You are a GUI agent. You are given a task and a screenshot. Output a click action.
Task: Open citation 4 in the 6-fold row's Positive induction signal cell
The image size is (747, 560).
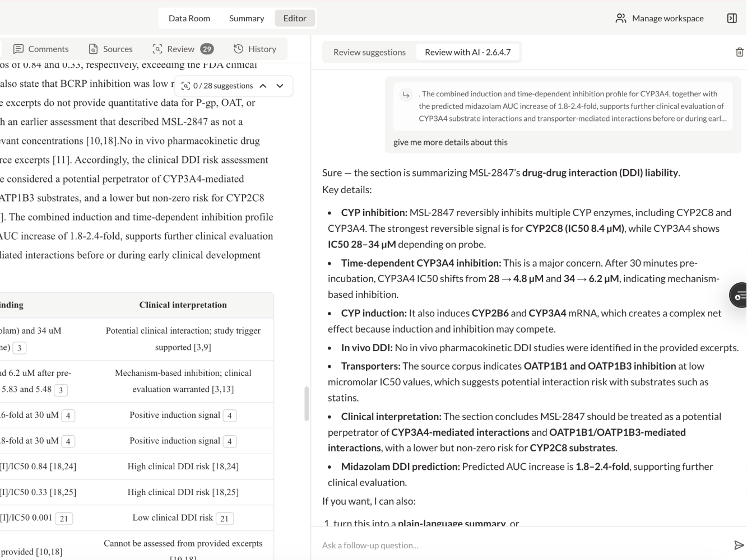[x=229, y=416]
